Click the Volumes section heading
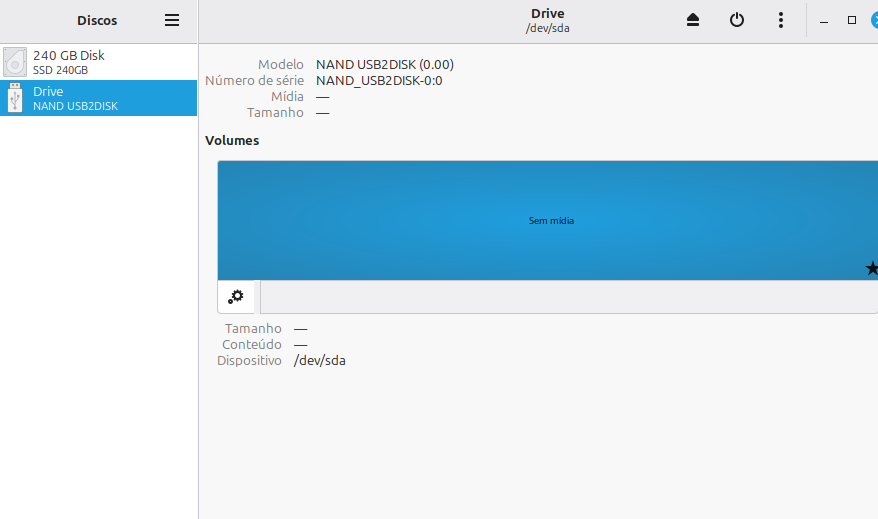This screenshot has width=878, height=519. 232,141
